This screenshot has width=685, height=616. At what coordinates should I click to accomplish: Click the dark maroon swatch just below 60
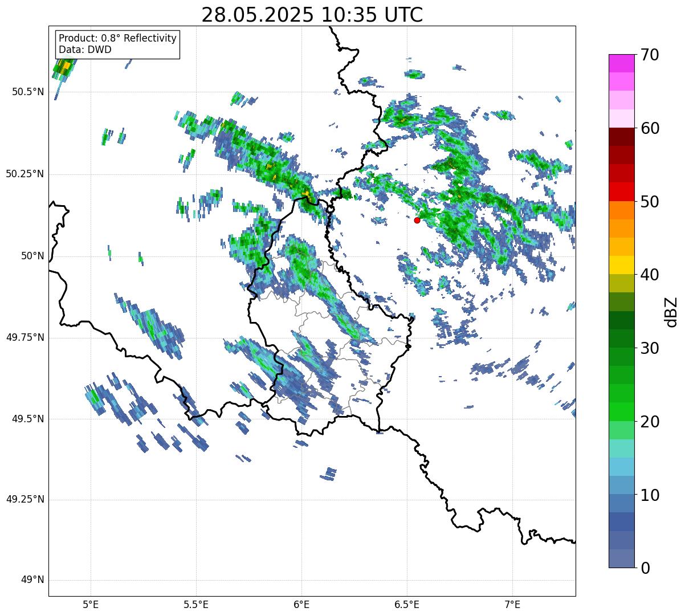click(x=621, y=137)
